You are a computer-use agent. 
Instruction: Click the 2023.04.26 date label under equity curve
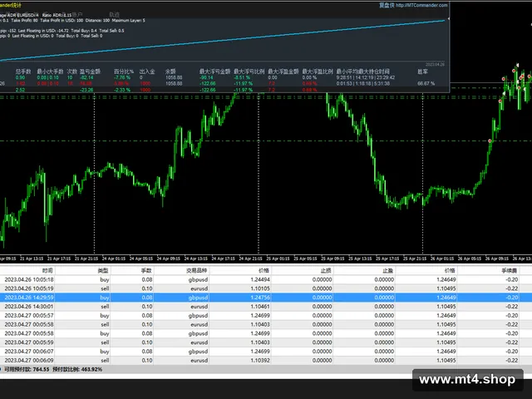tap(435, 65)
